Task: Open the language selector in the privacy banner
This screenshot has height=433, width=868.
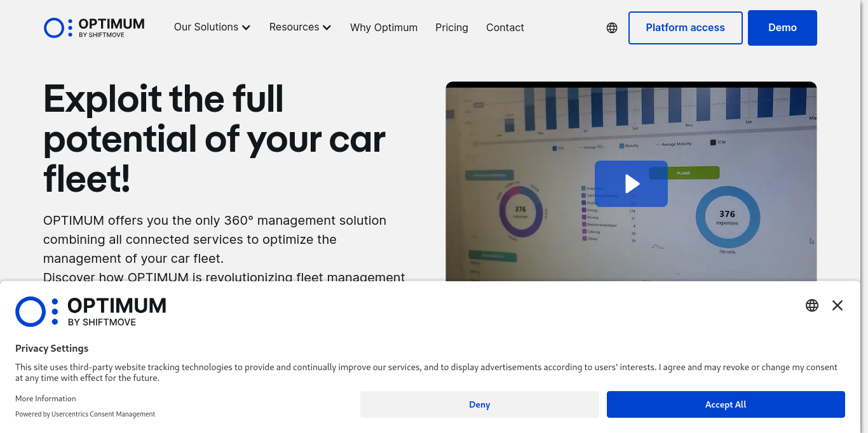Action: 812,305
